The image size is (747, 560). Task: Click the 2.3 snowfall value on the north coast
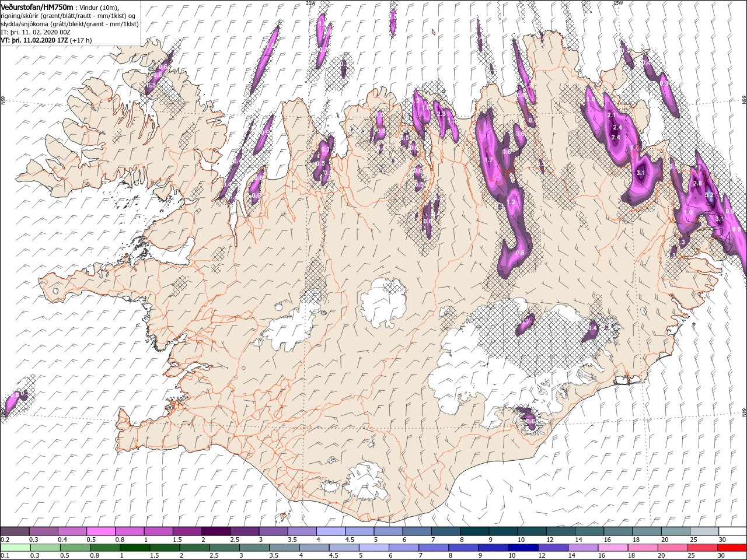(x=442, y=114)
